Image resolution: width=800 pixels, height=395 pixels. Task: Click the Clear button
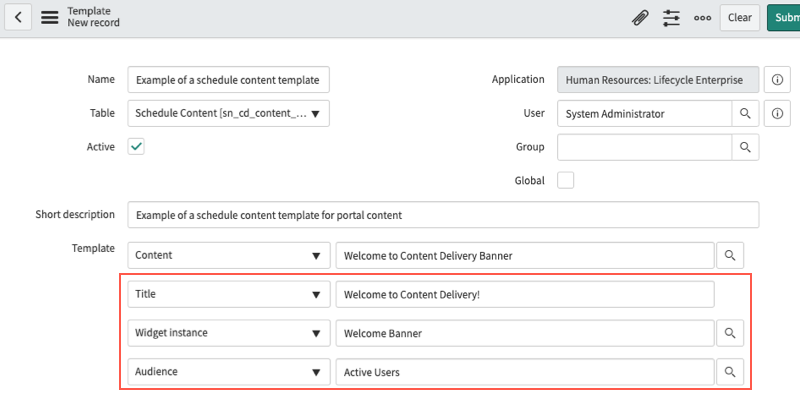[x=740, y=18]
